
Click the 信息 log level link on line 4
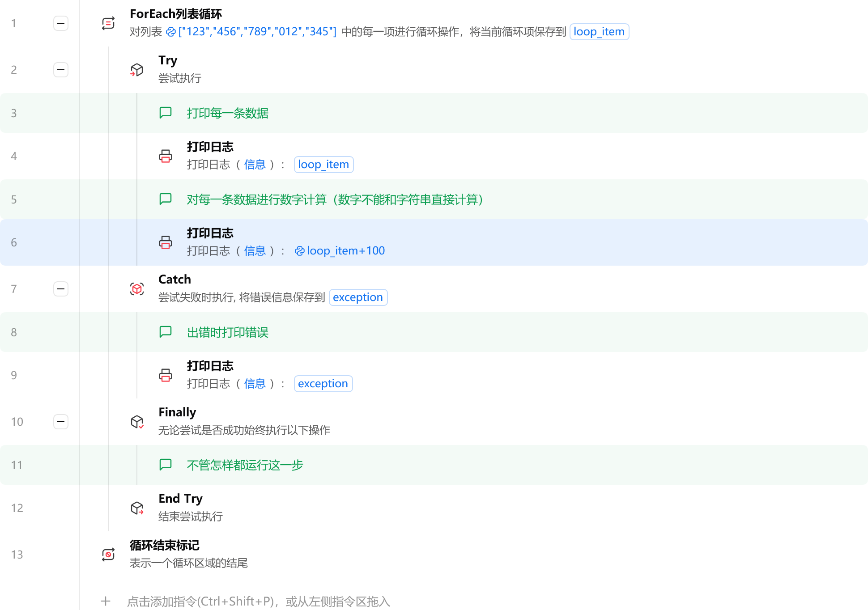(x=255, y=165)
